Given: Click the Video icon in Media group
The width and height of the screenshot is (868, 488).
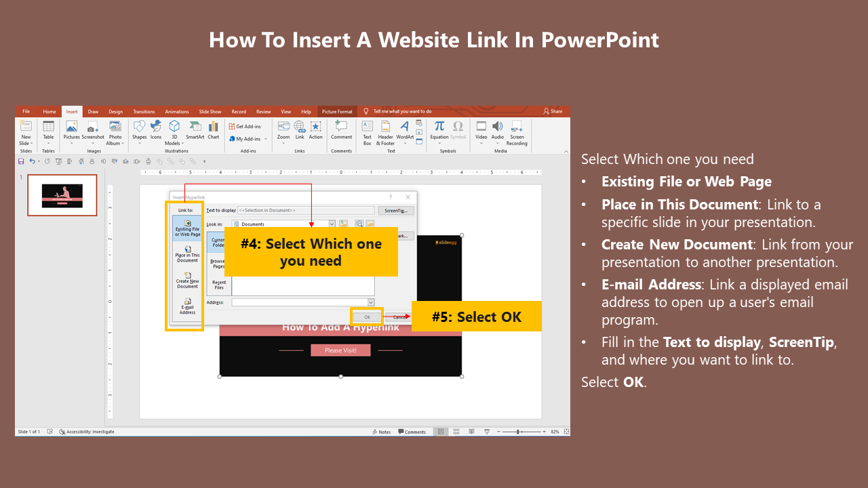Looking at the screenshot, I should 481,126.
